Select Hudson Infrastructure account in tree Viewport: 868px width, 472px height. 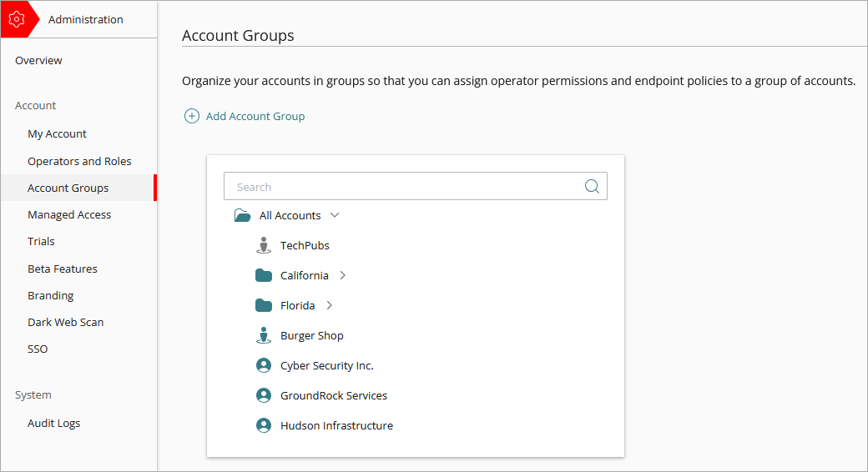336,425
